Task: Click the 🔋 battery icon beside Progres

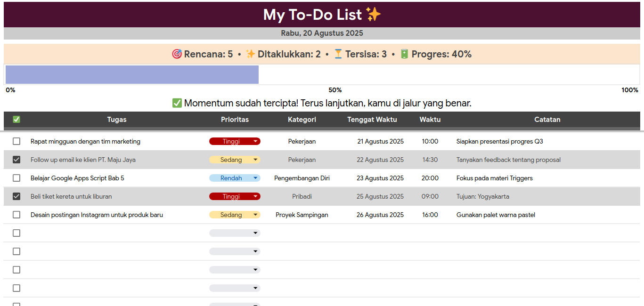Action: 404,54
